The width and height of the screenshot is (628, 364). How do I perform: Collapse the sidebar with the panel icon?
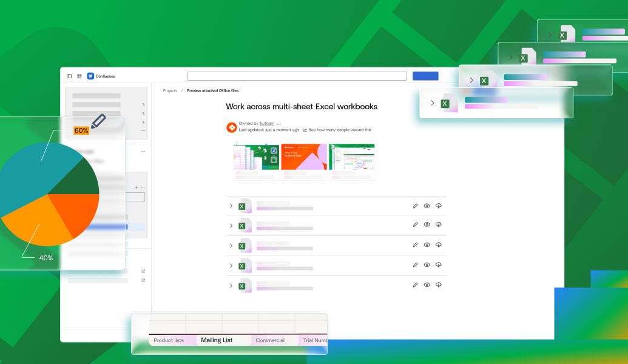coord(69,76)
